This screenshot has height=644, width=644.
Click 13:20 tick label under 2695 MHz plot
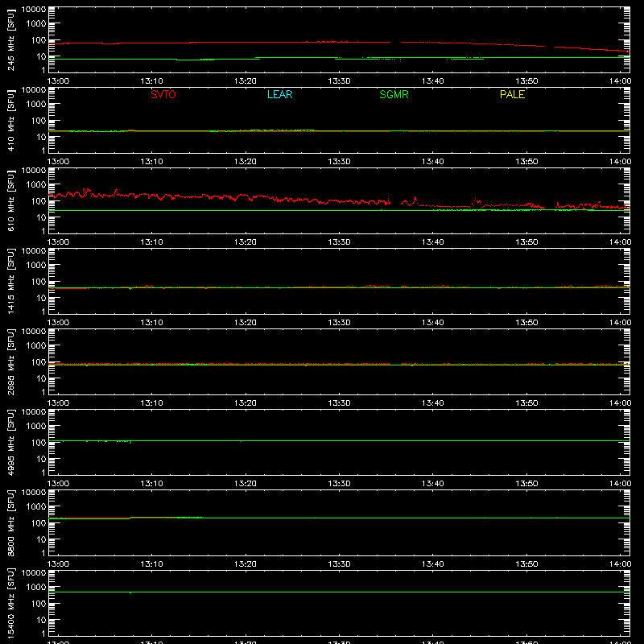click(246, 403)
